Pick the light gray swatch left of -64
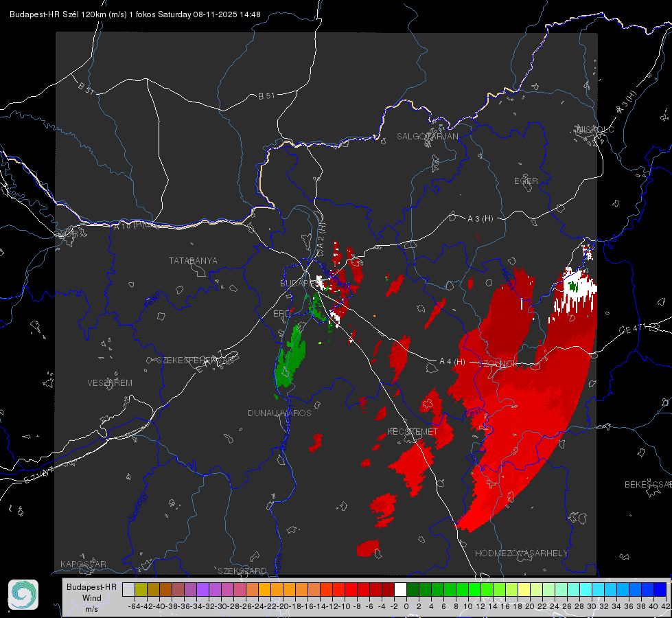Image resolution: width=672 pixels, height=618 pixels. click(x=128, y=590)
